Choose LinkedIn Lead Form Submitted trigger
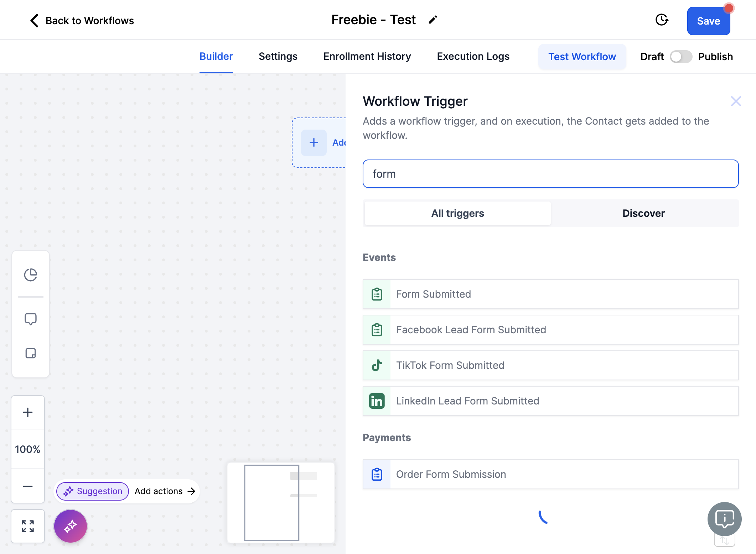 pyautogui.click(x=550, y=401)
